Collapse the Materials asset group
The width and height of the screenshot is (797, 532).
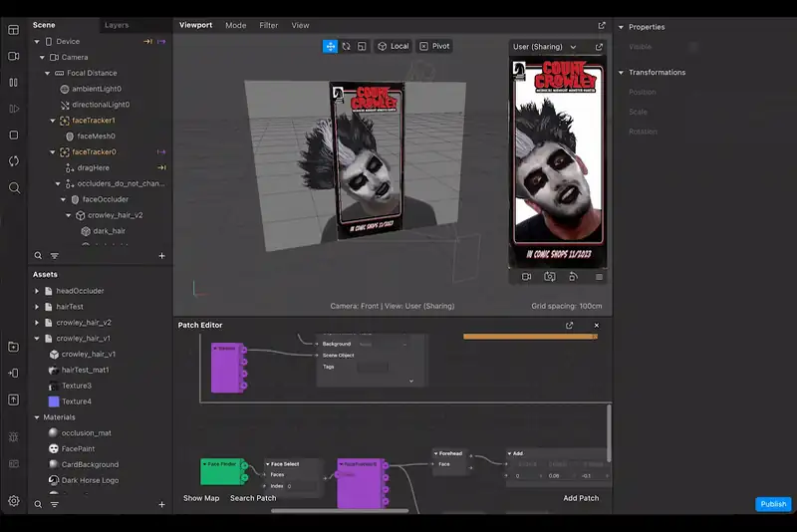[x=37, y=417]
